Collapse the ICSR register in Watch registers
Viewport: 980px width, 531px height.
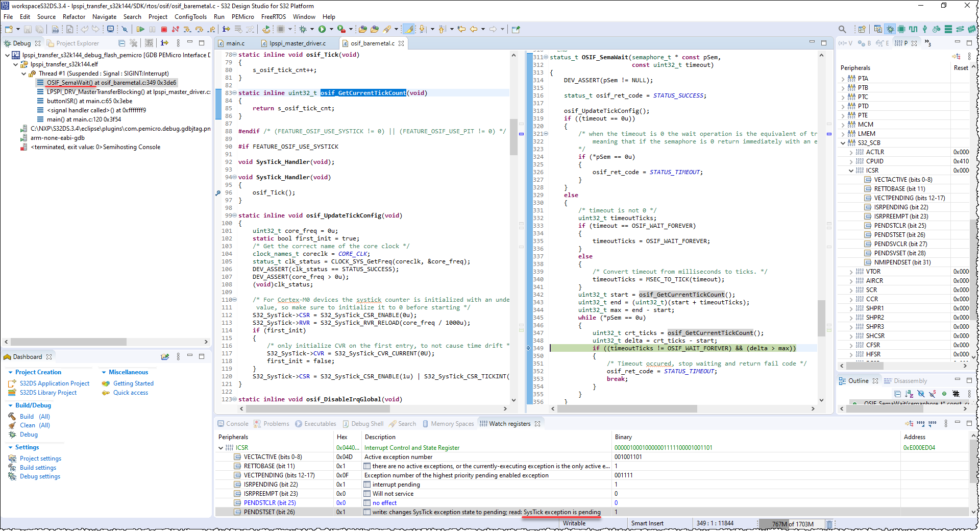tap(220, 448)
